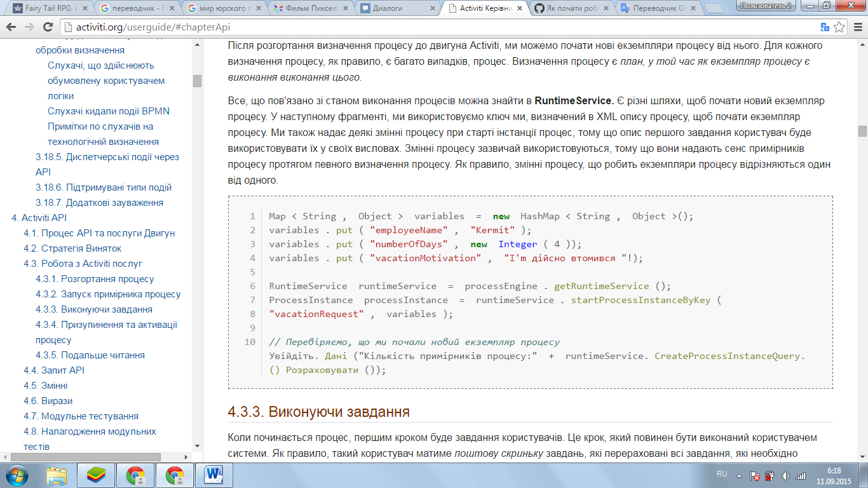Screen dimensions: 868x488
Task: Open BlueStacks from the taskbar
Action: point(95,475)
